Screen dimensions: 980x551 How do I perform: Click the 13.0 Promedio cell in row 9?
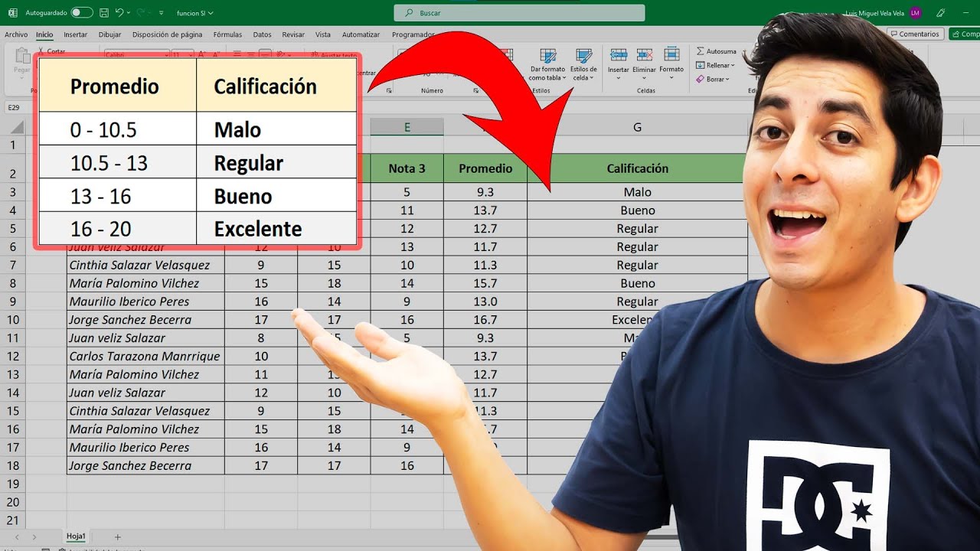tap(485, 302)
